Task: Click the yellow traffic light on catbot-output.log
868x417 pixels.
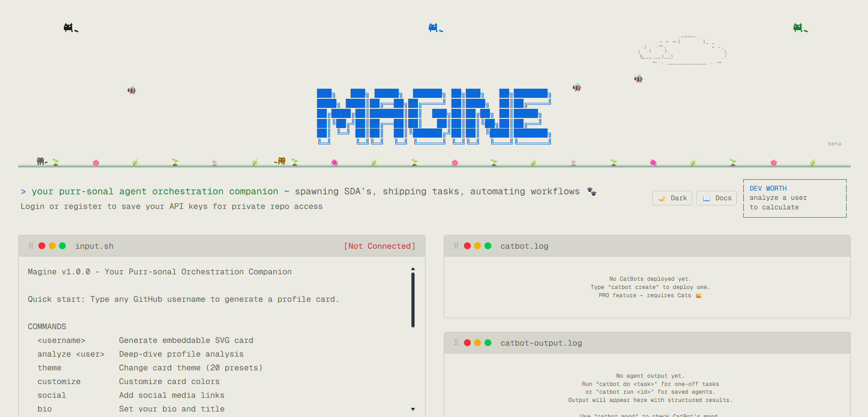Action: point(478,342)
